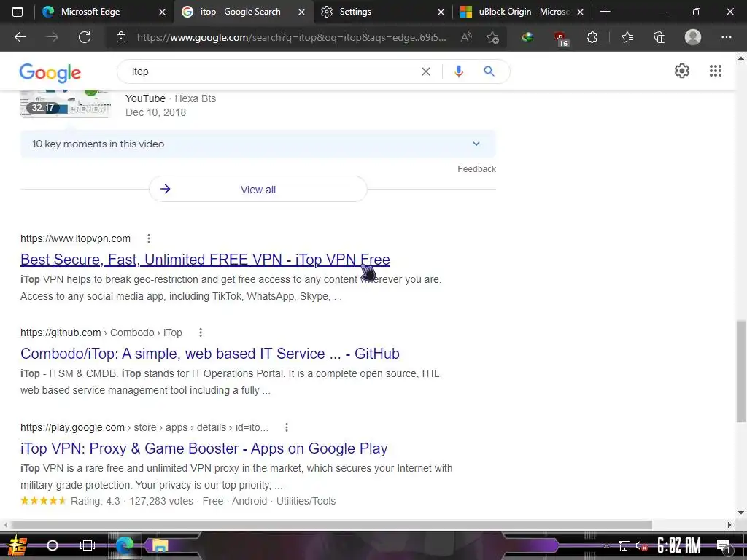Open iTop VPN Google Play result

(204, 448)
